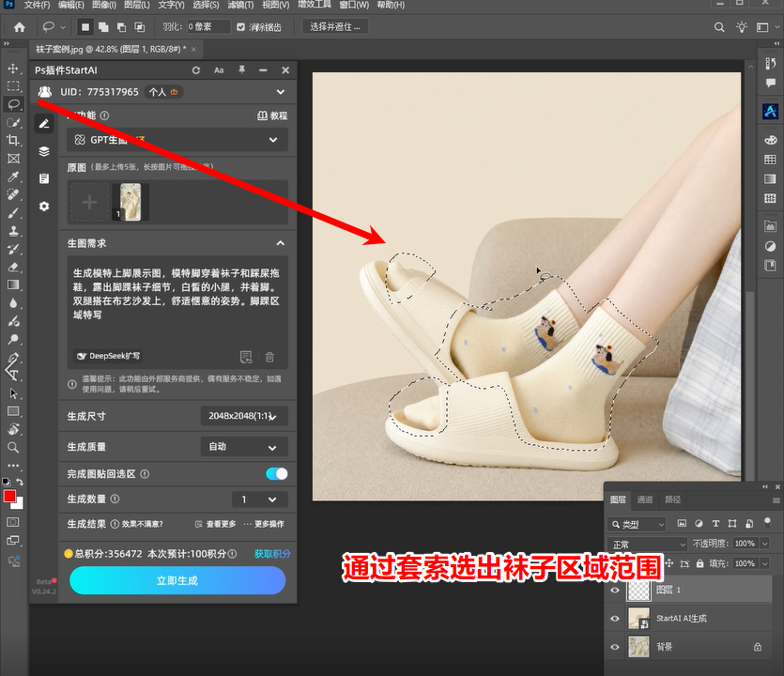The height and width of the screenshot is (676, 784).
Task: Click the uploaded sock image thumbnail
Action: pyautogui.click(x=131, y=202)
